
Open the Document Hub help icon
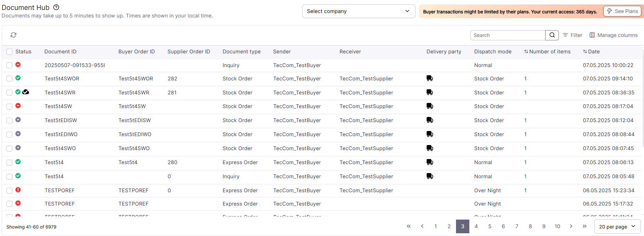[x=56, y=7]
